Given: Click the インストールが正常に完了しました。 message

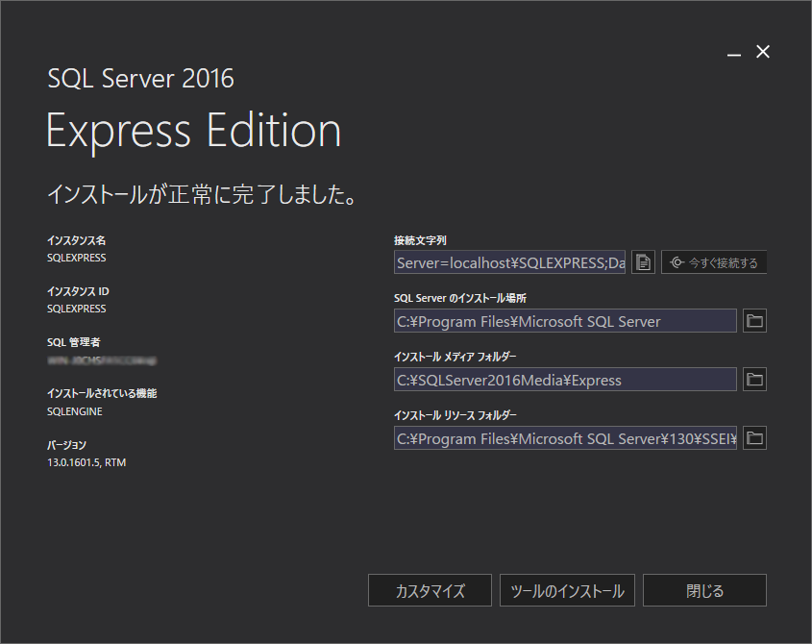Looking at the screenshot, I should click(x=202, y=194).
